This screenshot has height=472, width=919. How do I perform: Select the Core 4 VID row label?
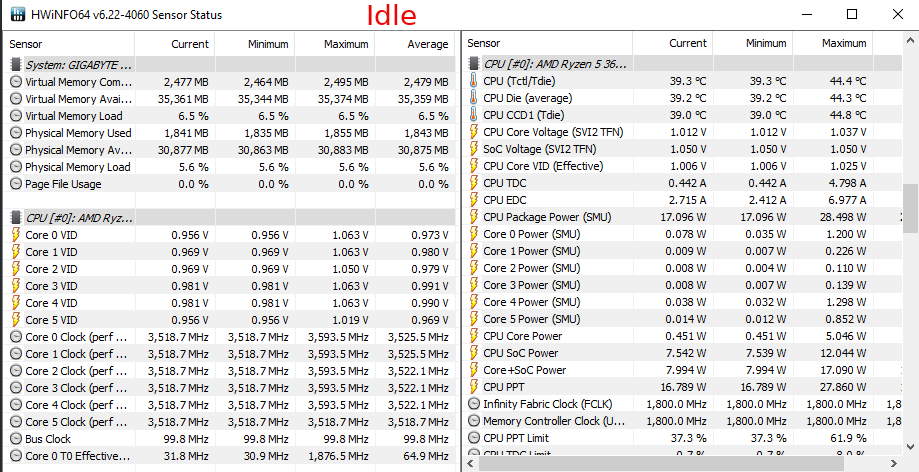tap(51, 303)
